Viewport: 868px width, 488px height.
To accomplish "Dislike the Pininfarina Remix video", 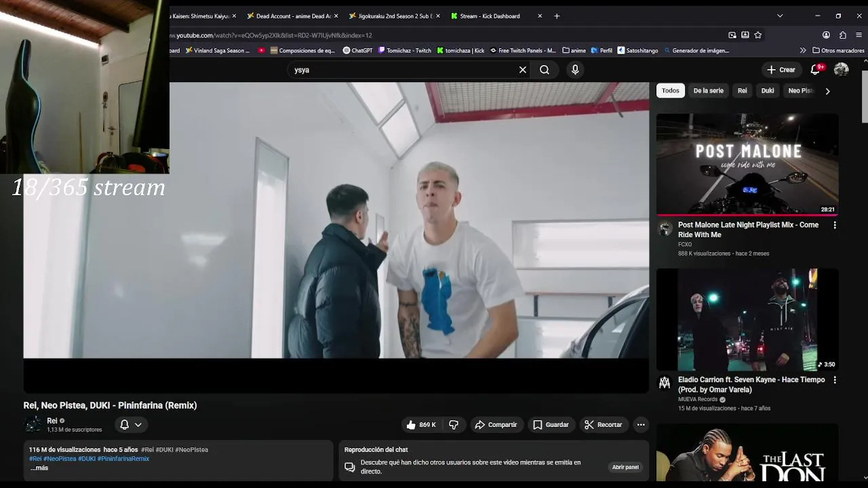I will point(454,425).
